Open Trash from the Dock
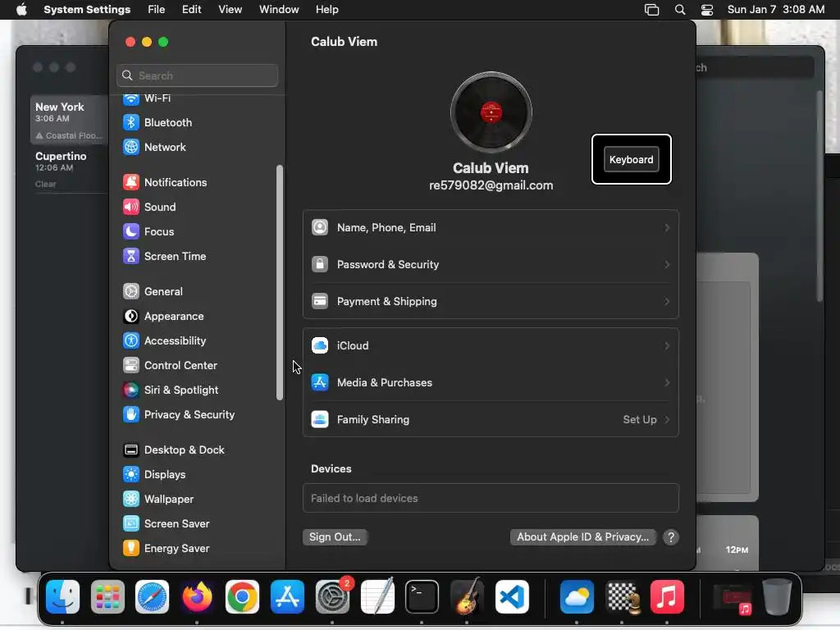The image size is (840, 630). pos(778,597)
